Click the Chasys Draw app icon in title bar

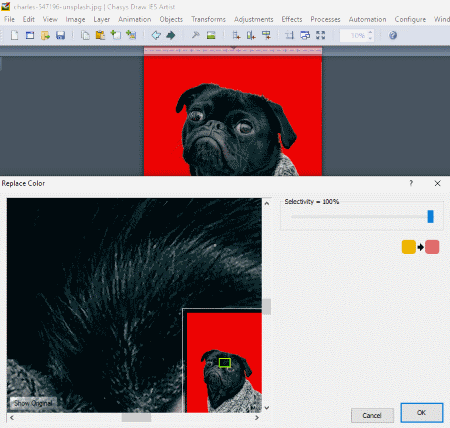pyautogui.click(x=6, y=6)
